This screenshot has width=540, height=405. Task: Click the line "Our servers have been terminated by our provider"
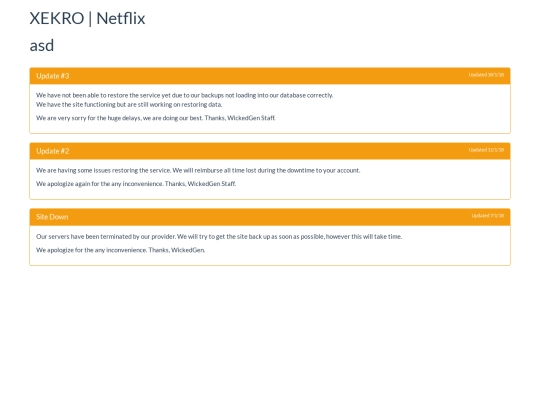click(219, 236)
